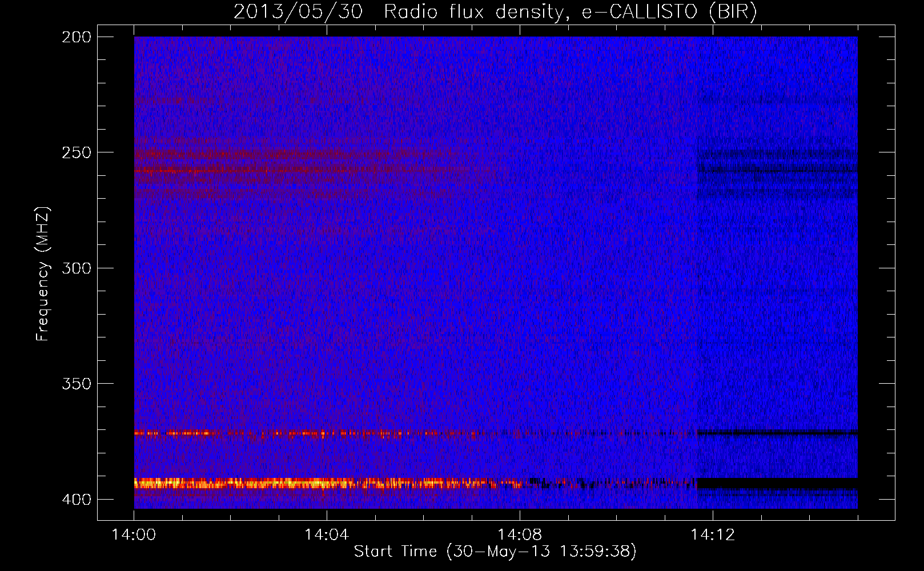Screen dimensions: 924x571
Task: Click the '14:08' time tick label
Action: click(x=520, y=535)
